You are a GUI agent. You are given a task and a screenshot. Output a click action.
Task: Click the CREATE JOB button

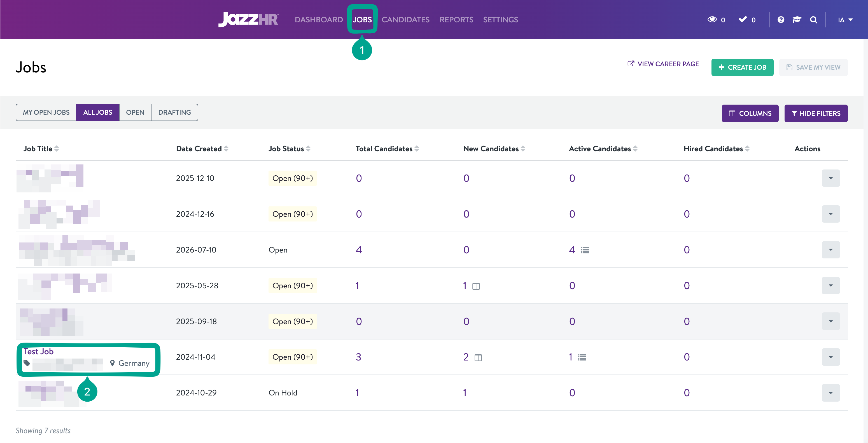(x=742, y=67)
